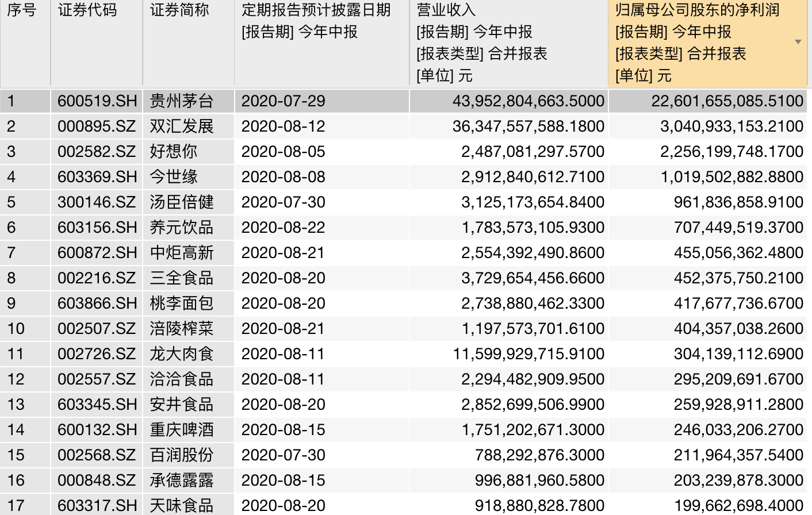Image resolution: width=812 pixels, height=515 pixels.
Task: Select stock code 603345.SH
Action: 97,405
